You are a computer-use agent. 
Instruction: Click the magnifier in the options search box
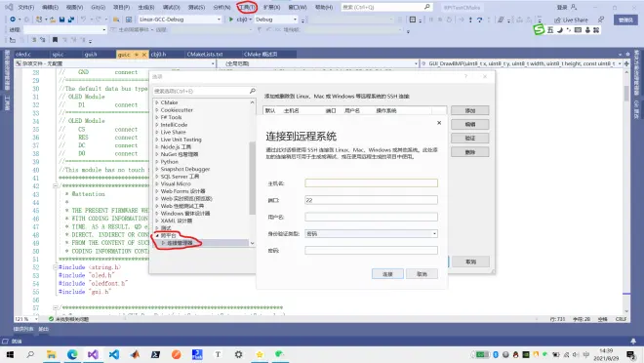252,91
